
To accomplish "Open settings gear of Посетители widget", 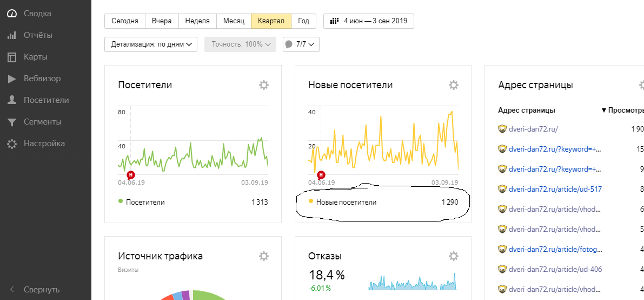I will [264, 85].
